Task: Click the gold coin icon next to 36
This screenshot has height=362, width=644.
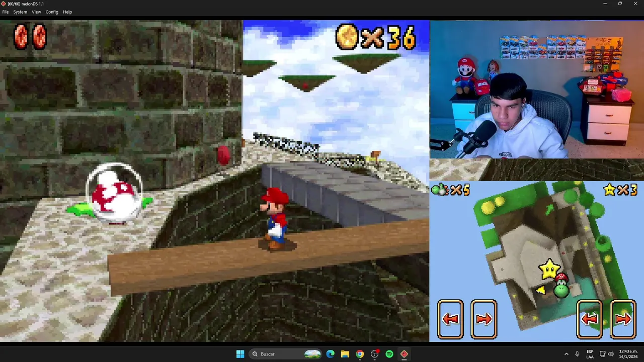Action: (347, 37)
